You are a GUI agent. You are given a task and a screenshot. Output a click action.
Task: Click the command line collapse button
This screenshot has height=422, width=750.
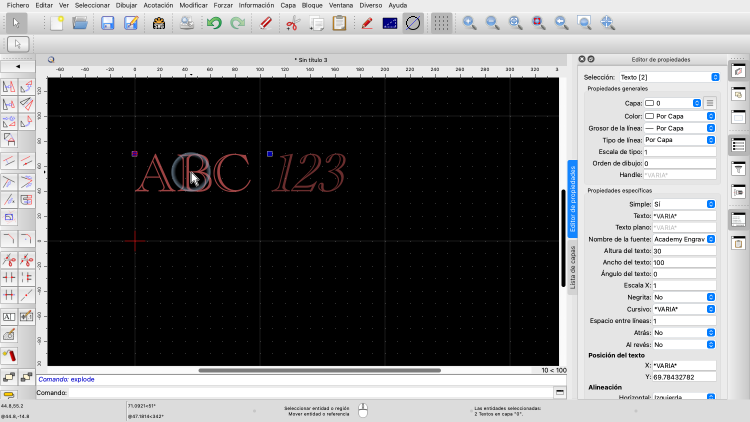point(560,392)
